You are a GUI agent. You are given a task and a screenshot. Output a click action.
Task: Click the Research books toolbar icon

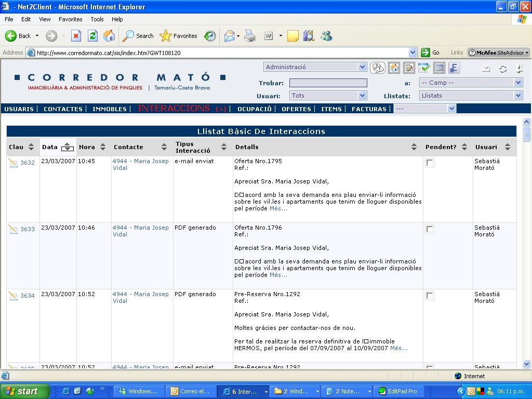pos(309,36)
